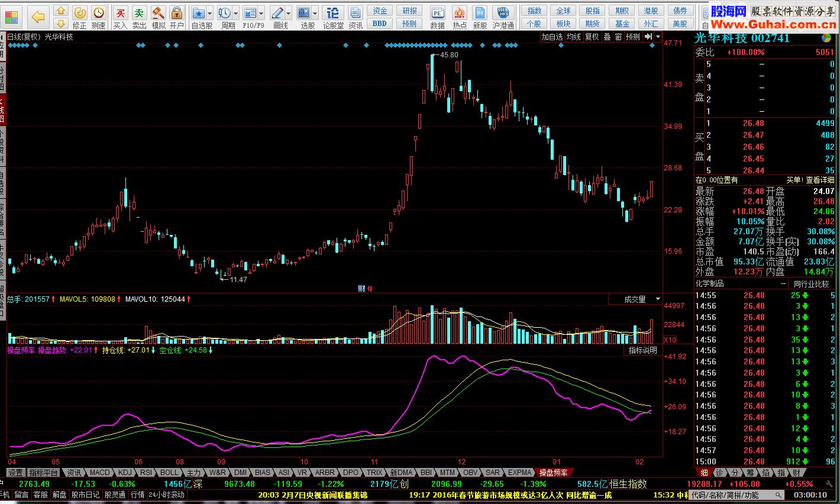Click the up arrow page icon
This screenshot has width=840, height=504.
(60, 11)
